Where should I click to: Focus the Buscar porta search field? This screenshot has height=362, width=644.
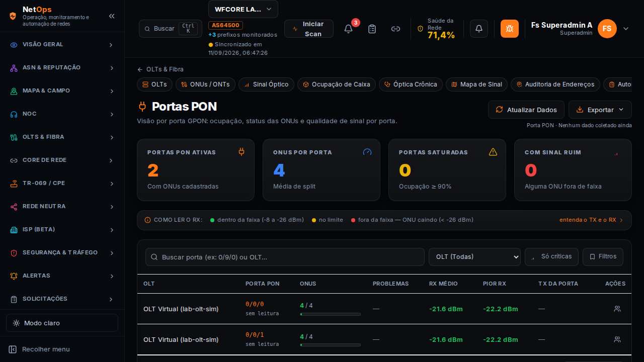(x=285, y=257)
